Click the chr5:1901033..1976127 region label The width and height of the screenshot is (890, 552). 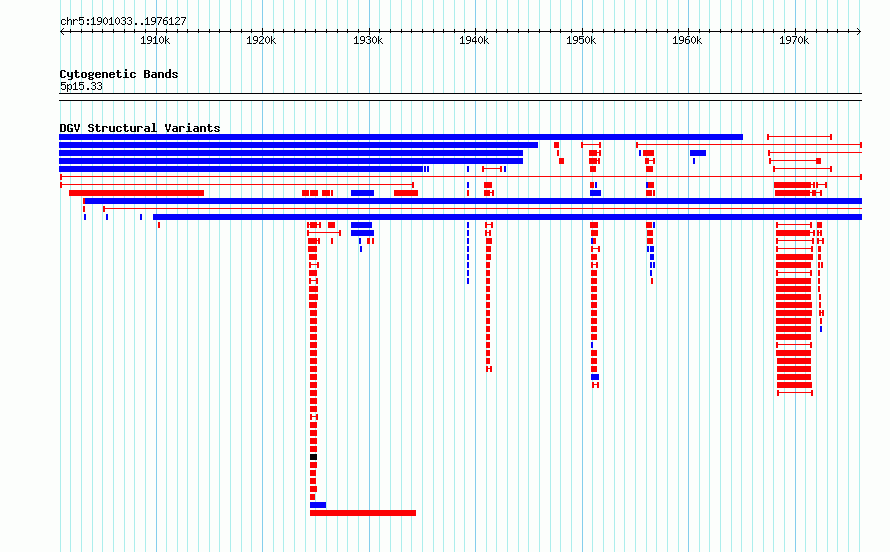click(123, 22)
